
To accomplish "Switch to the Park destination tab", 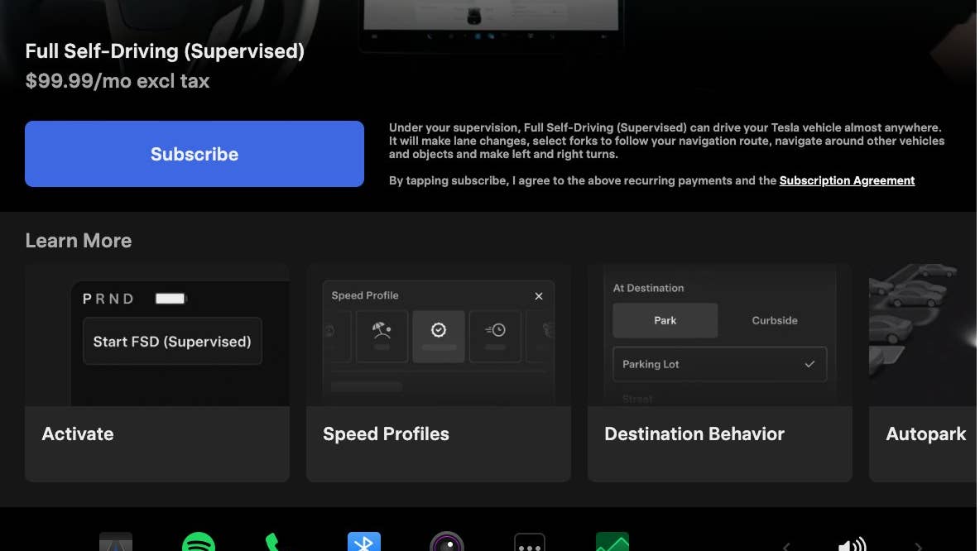I will 665,320.
